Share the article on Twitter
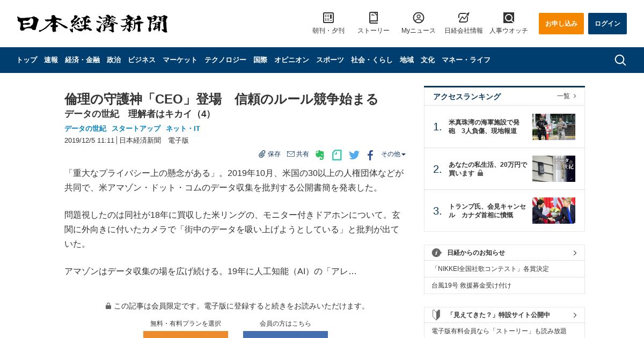The width and height of the screenshot is (644, 338). (354, 155)
